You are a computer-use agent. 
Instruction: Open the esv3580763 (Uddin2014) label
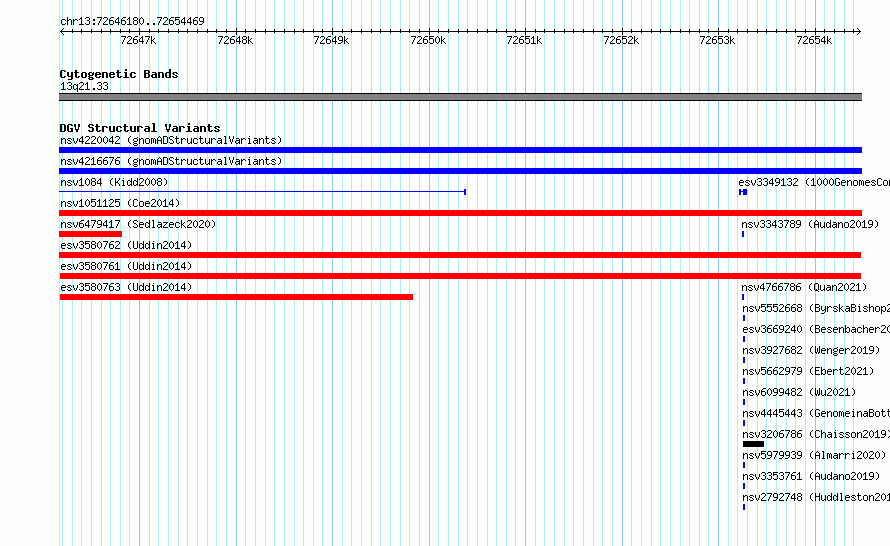tap(126, 287)
